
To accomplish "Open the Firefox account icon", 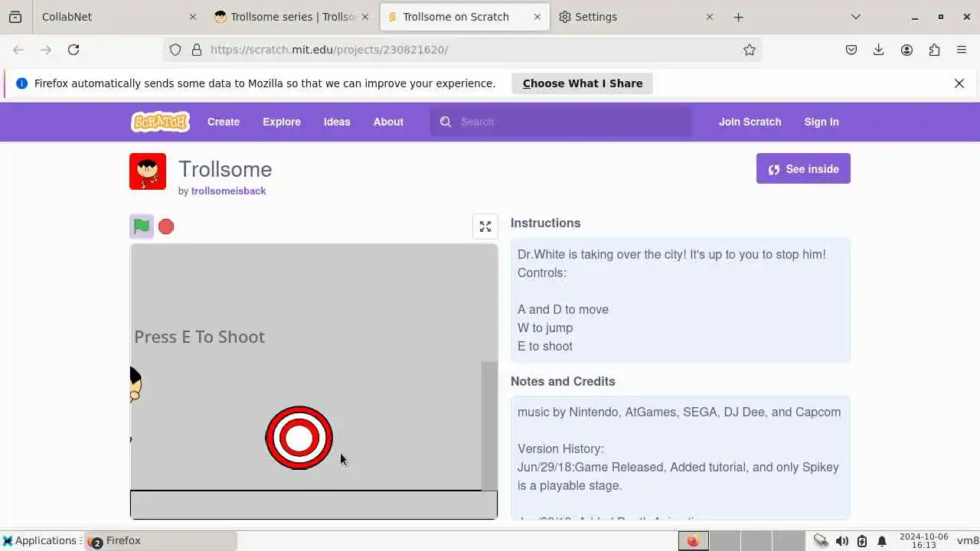I will (906, 50).
